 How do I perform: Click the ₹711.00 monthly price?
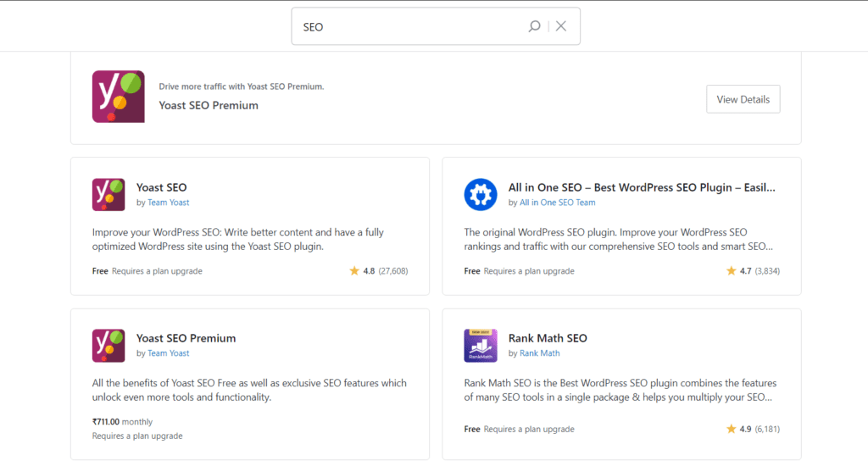122,422
